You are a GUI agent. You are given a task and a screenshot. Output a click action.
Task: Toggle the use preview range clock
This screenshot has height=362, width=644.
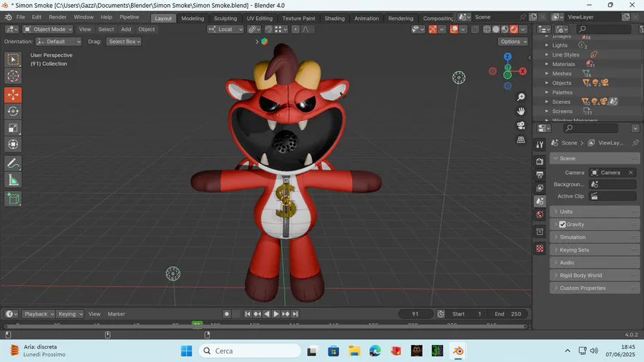(x=441, y=314)
